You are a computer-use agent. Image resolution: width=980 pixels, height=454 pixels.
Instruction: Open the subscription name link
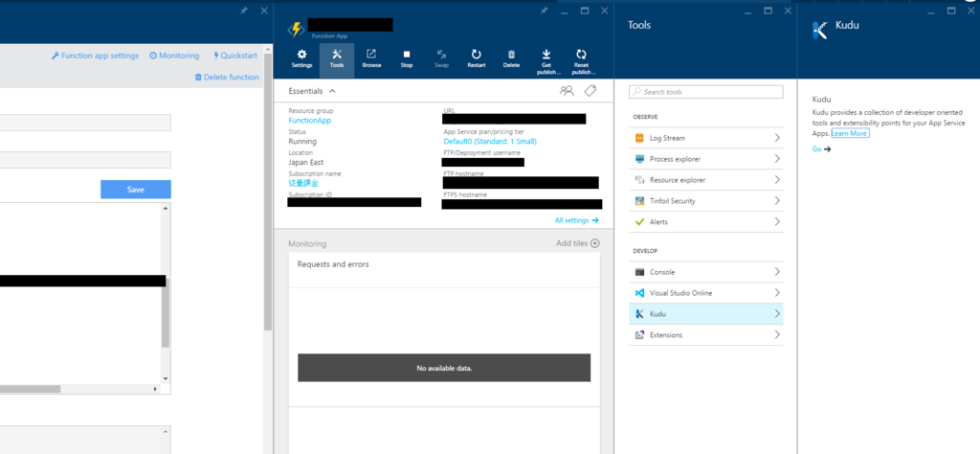tap(303, 183)
